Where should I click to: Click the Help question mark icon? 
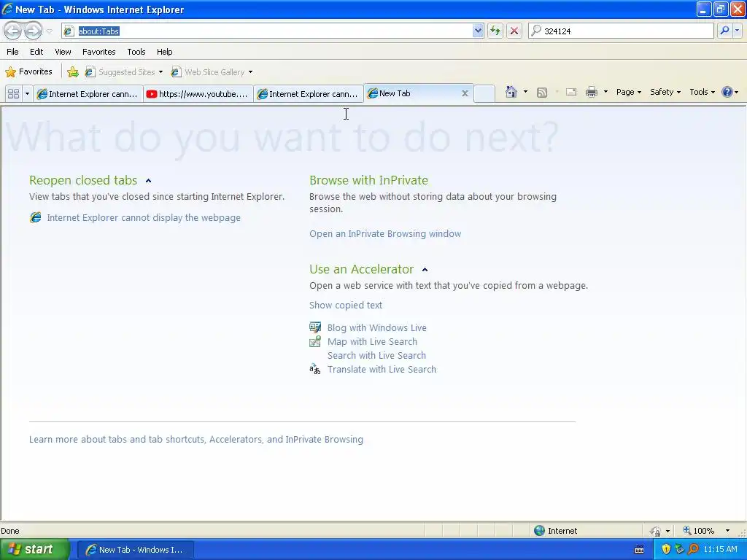(727, 93)
